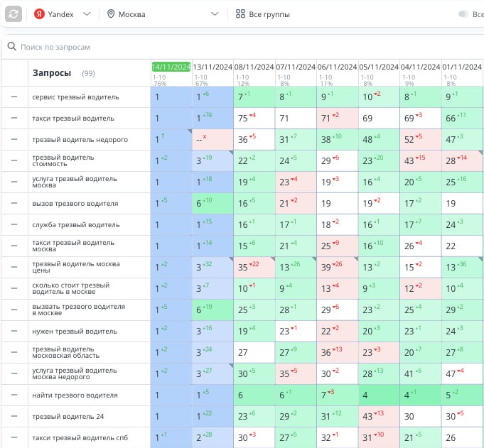Open query вызов трезвого водителя
Image resolution: width=484 pixels, height=448 pixels.
[75, 204]
